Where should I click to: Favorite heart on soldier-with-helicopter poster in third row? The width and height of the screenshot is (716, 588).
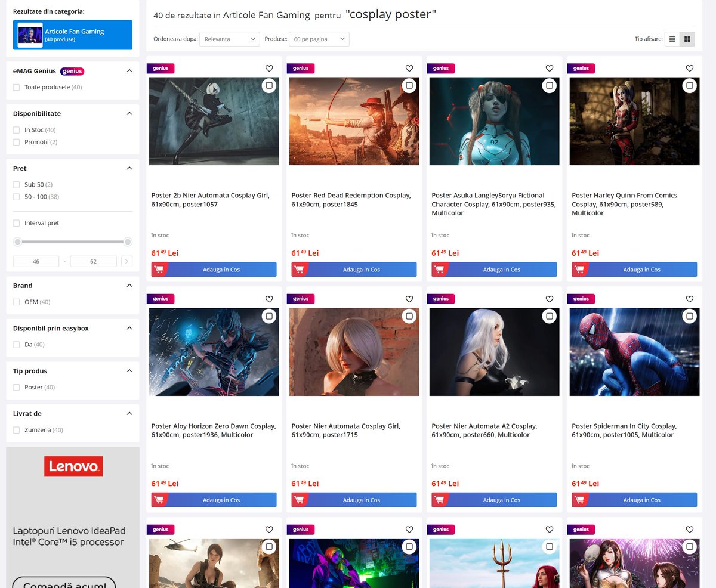tap(269, 530)
